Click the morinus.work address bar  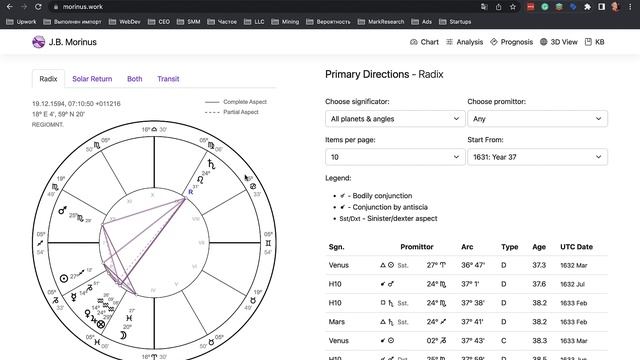tap(261, 7)
